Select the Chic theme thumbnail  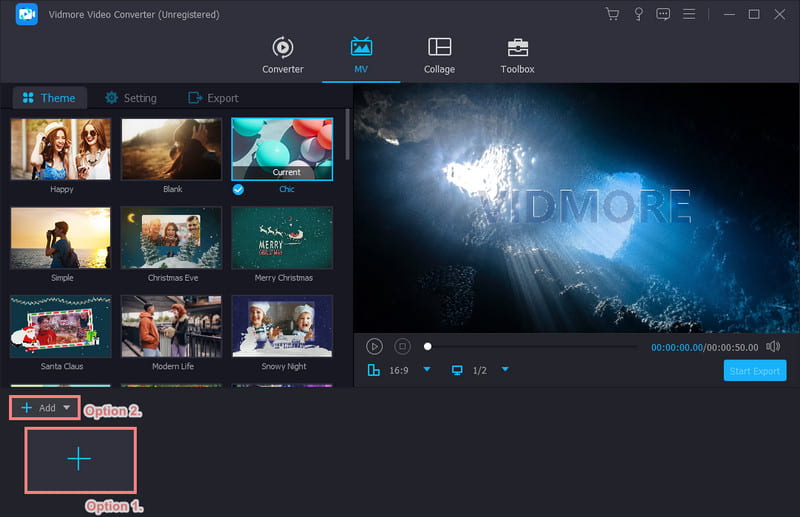pyautogui.click(x=282, y=149)
